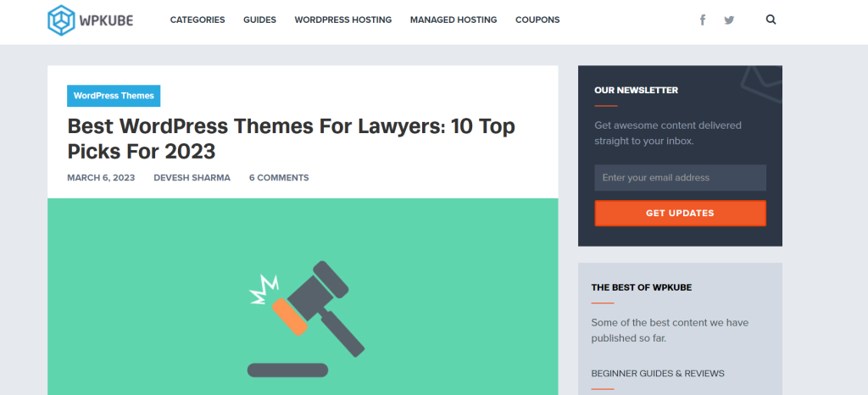Open the WPKube logo home link
Viewport: 868px width, 395px height.
point(90,20)
